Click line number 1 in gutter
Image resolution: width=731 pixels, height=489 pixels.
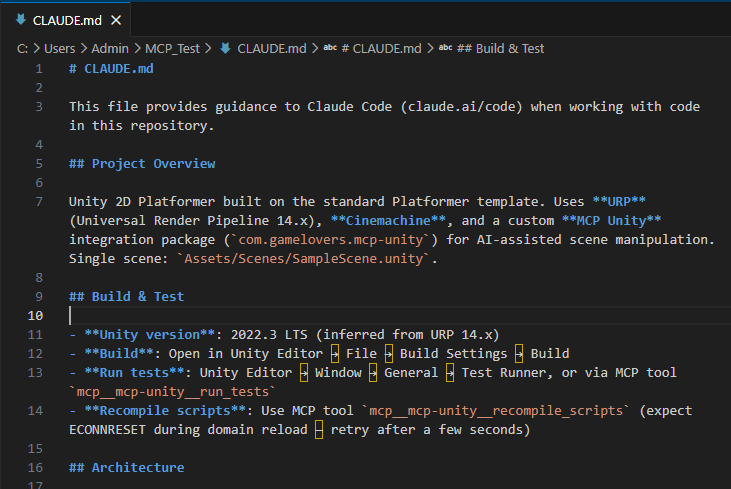tap(39, 69)
